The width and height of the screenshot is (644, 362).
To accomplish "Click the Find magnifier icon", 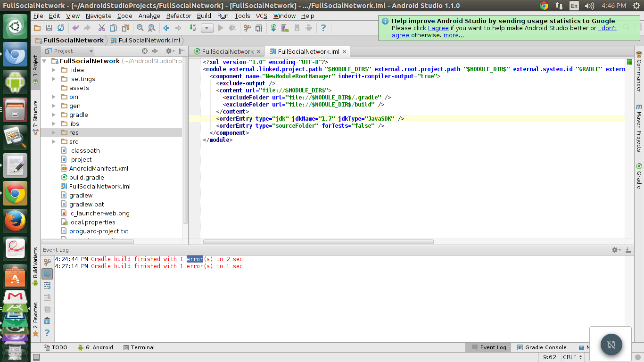I will pyautogui.click(x=140, y=28).
